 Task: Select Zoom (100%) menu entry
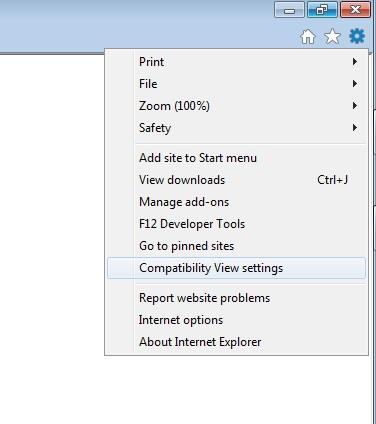tap(236, 106)
